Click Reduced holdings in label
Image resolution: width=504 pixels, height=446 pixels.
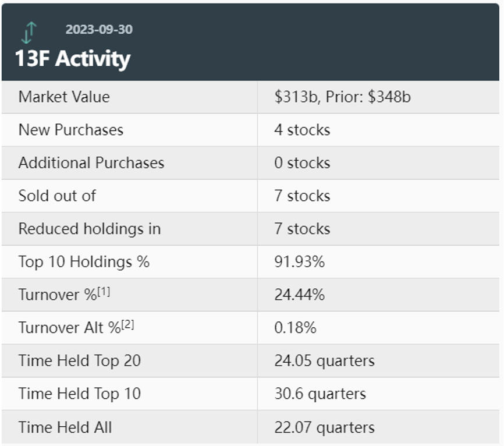click(90, 229)
